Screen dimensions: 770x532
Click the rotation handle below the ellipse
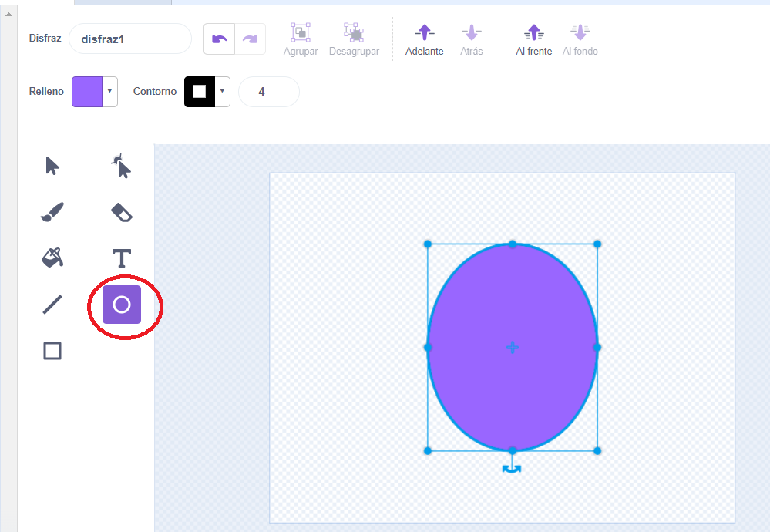click(x=512, y=468)
